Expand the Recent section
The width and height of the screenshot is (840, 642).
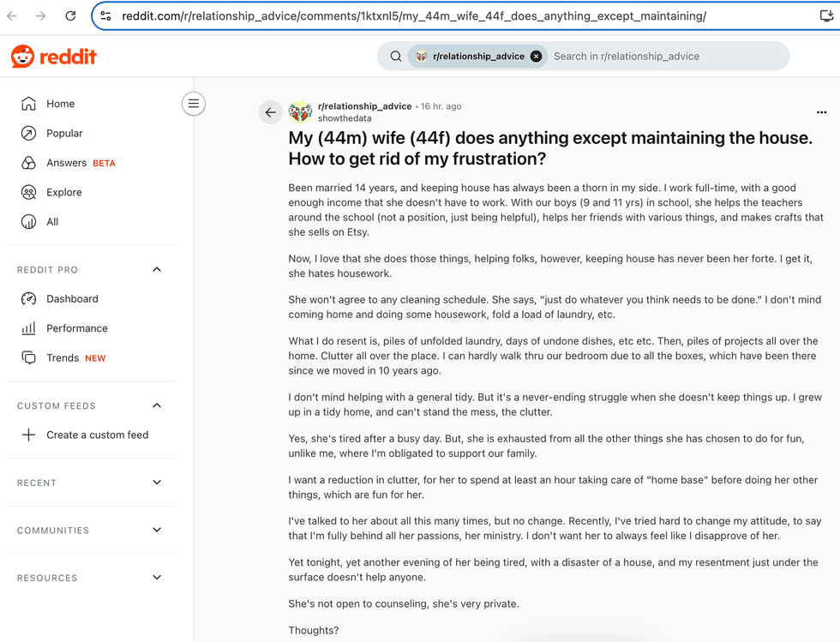point(157,483)
